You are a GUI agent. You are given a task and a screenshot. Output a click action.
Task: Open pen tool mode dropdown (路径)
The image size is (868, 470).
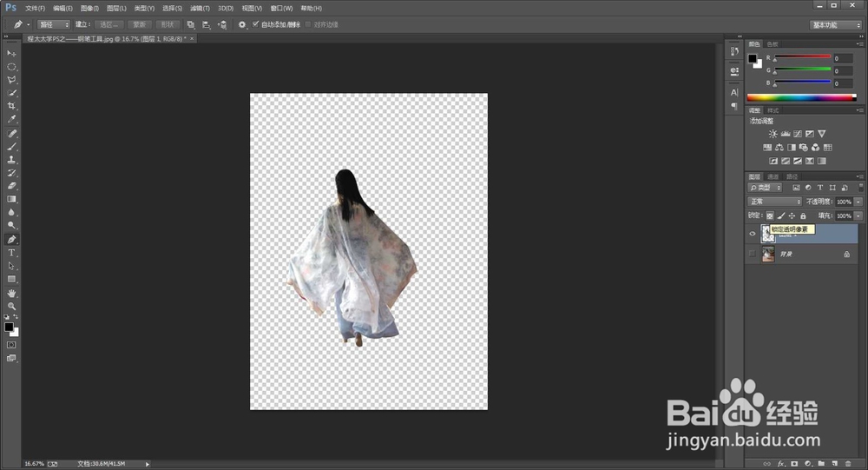point(54,24)
